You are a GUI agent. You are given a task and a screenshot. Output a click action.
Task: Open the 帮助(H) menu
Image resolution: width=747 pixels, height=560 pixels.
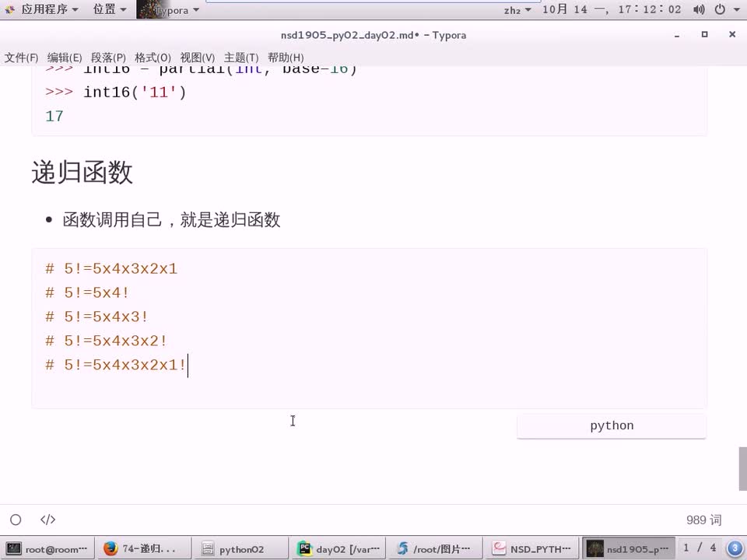(286, 58)
